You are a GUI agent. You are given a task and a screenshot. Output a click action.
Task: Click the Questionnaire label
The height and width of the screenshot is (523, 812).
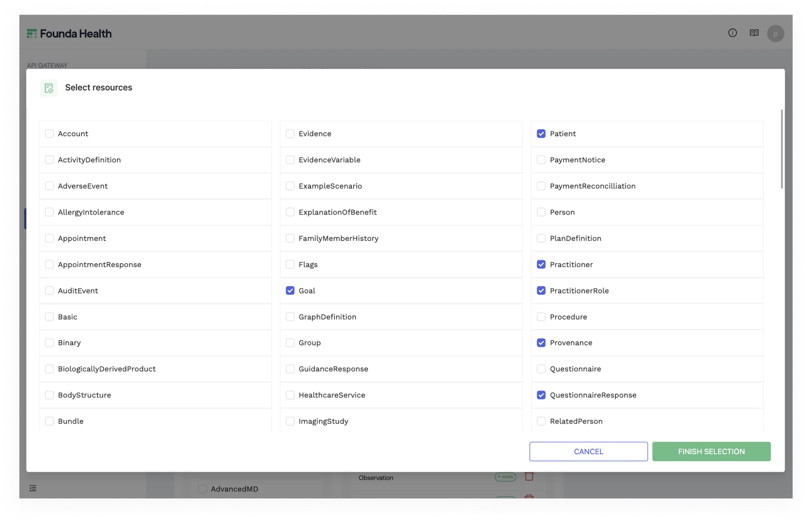[x=575, y=368]
